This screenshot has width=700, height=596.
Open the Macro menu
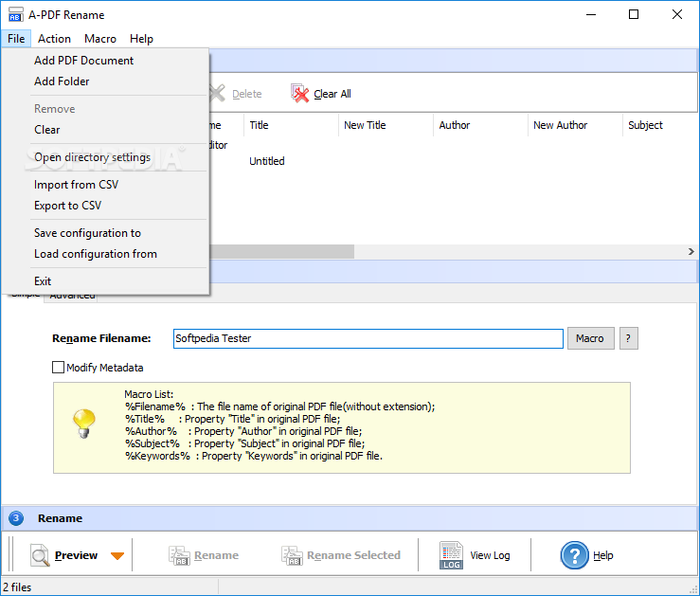(100, 39)
